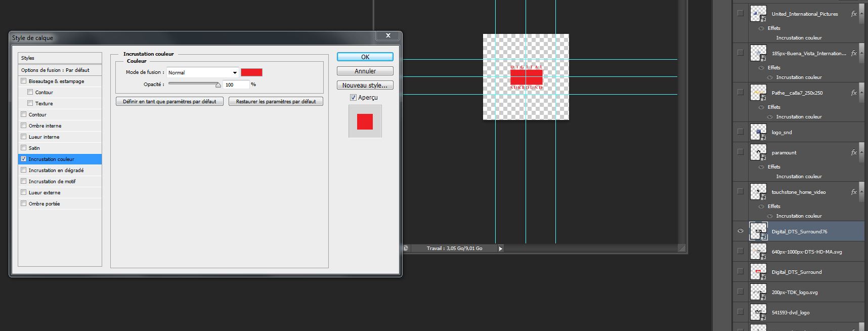Collapse effects arrow on the paramount layer
Screen dimensions: 868x331
[862, 152]
